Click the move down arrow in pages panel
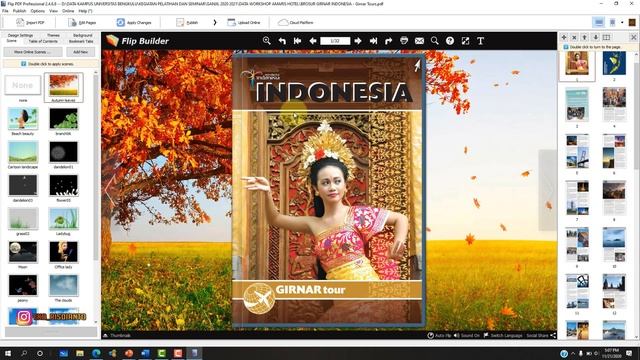 pos(596,37)
